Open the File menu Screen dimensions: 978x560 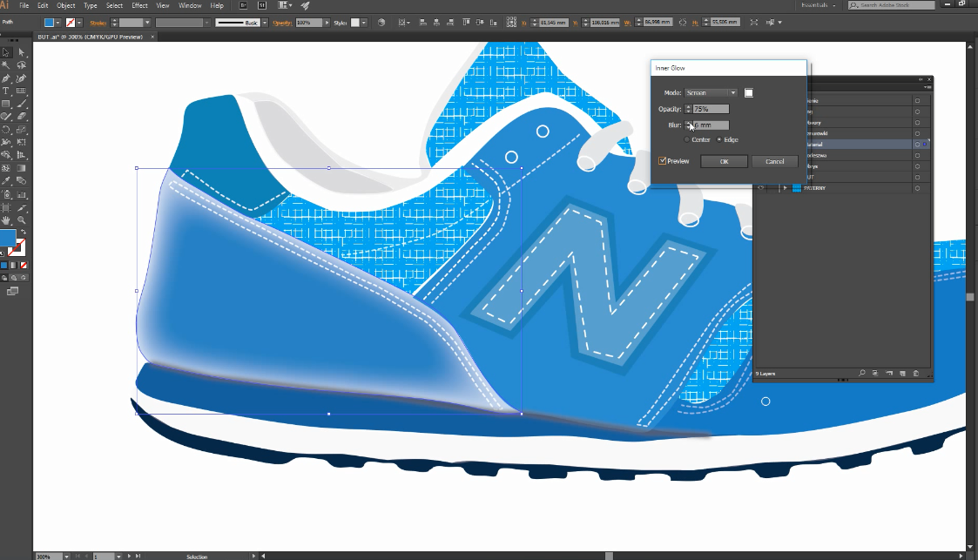point(24,5)
